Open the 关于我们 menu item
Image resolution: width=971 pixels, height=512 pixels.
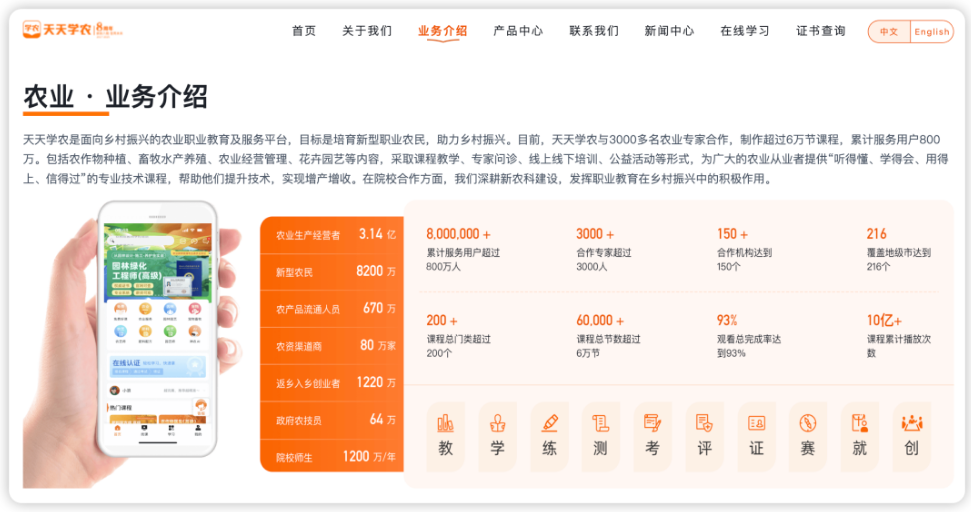[367, 31]
